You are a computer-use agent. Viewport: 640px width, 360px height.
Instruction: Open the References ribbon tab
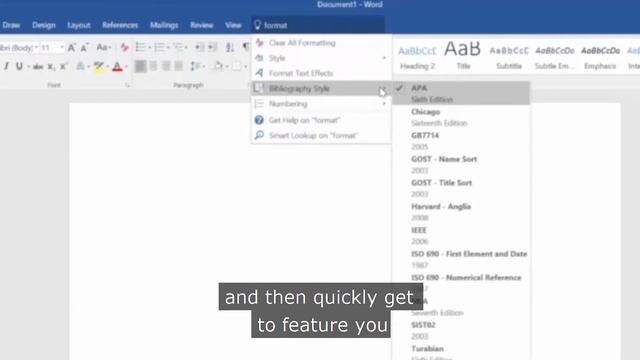tap(120, 25)
